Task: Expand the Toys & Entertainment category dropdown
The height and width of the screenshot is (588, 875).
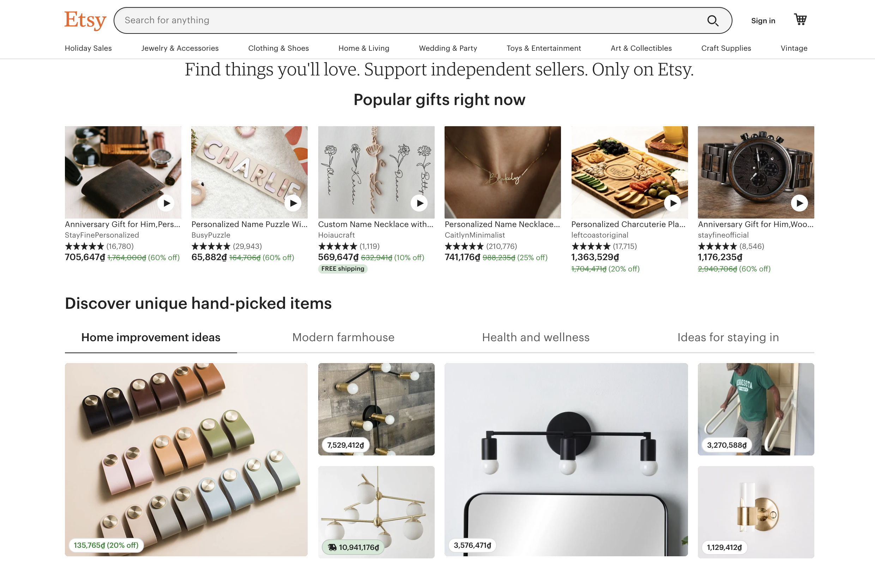Action: pyautogui.click(x=543, y=48)
